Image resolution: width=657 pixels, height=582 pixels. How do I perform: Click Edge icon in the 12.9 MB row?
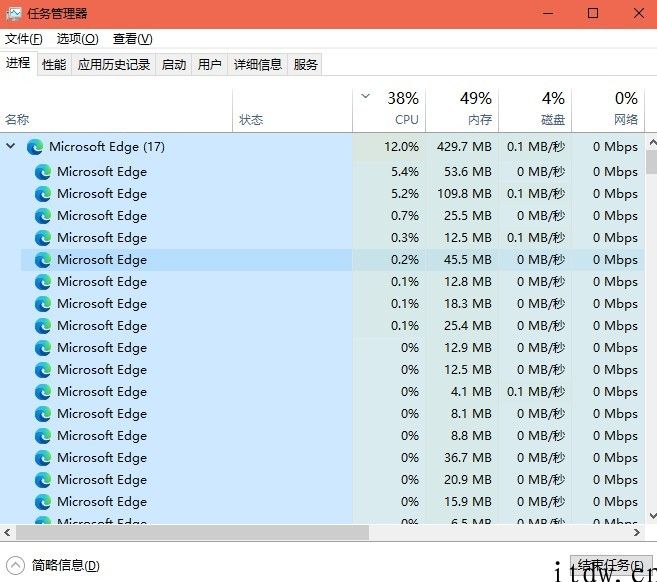pos(43,348)
